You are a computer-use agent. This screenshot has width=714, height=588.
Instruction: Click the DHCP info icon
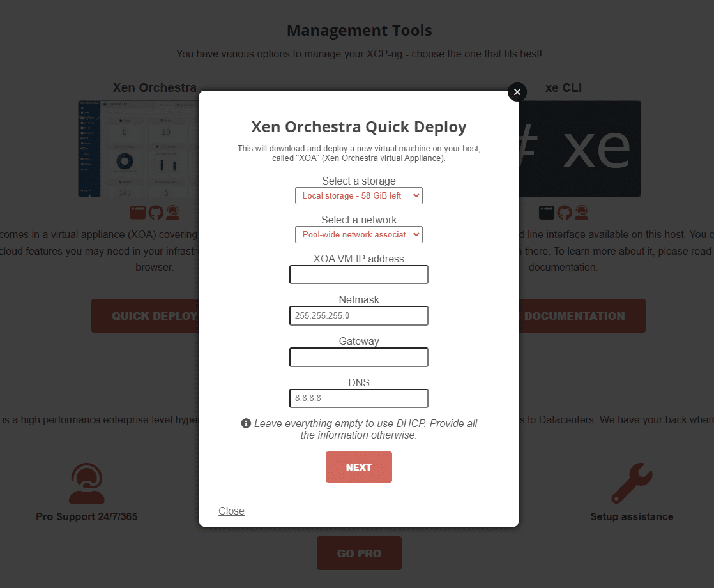point(246,423)
